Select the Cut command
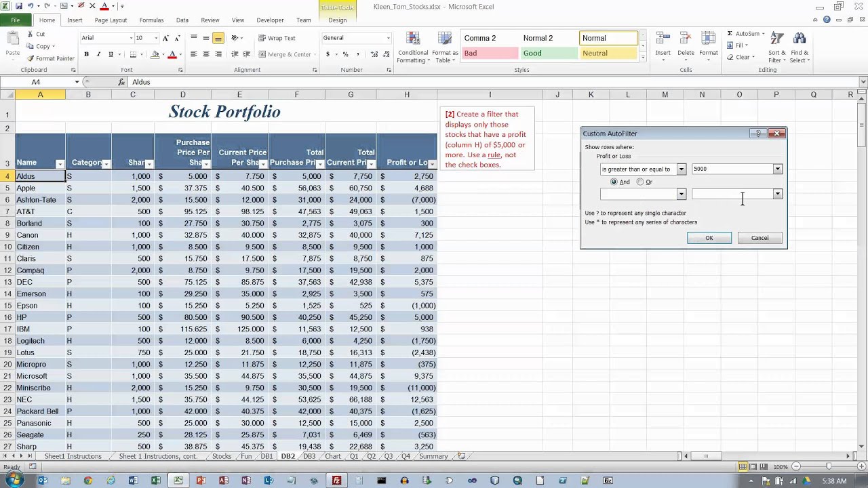Screen dimensions: 868x488 coord(36,34)
